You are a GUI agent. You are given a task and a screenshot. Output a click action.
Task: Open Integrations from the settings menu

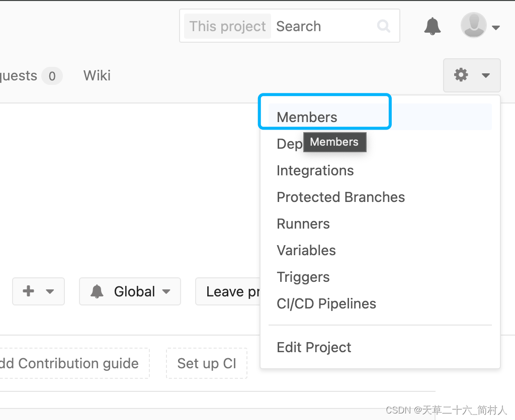[x=315, y=170]
